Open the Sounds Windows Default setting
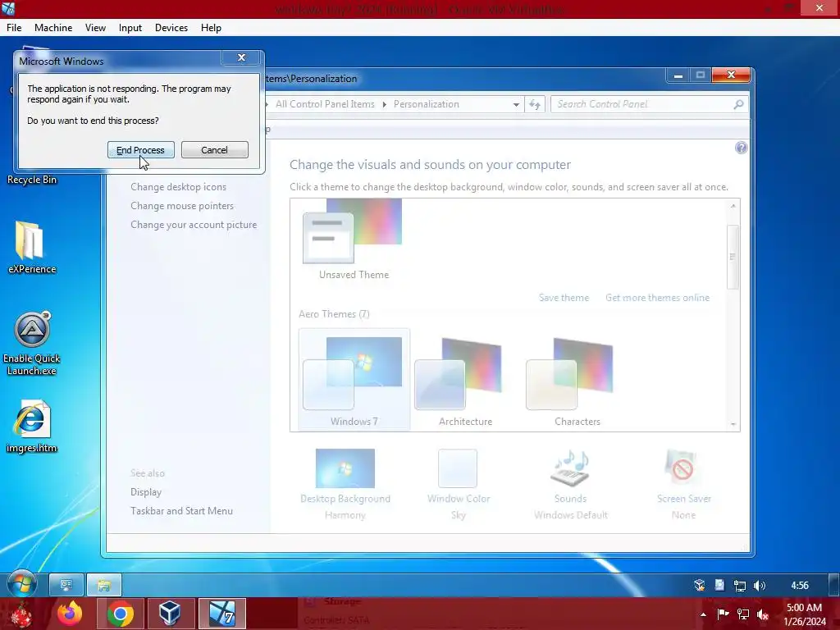The width and height of the screenshot is (840, 630). coord(571,484)
